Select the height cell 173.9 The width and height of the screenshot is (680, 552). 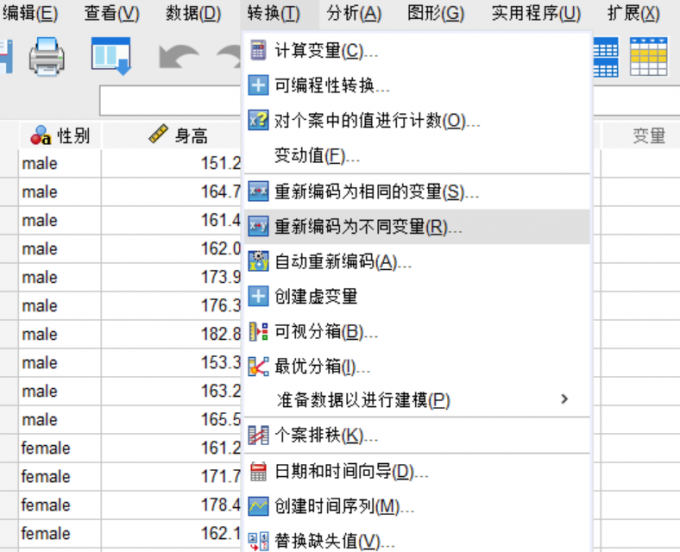[171, 277]
